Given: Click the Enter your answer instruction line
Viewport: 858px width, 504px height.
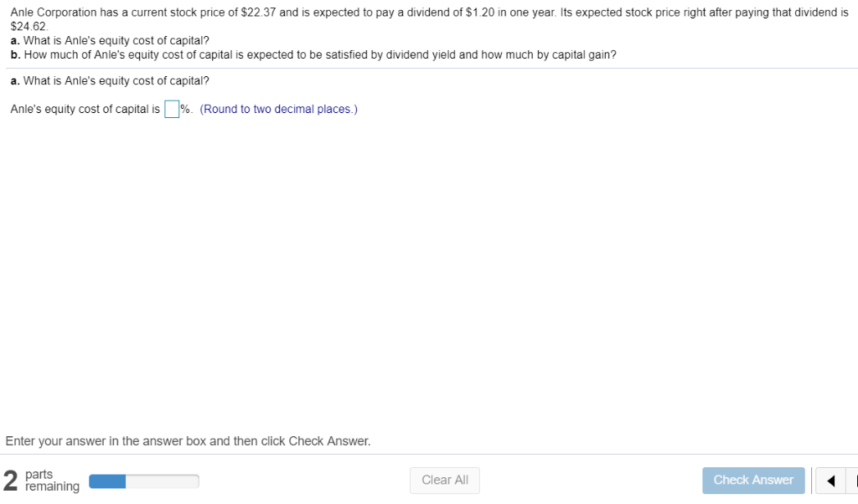Looking at the screenshot, I should tap(188, 440).
